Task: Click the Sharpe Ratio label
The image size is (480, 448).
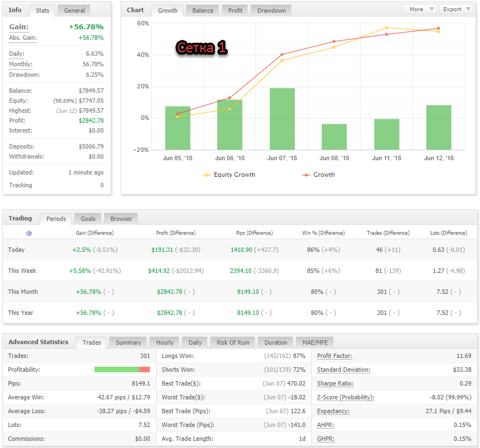Action: (x=335, y=383)
